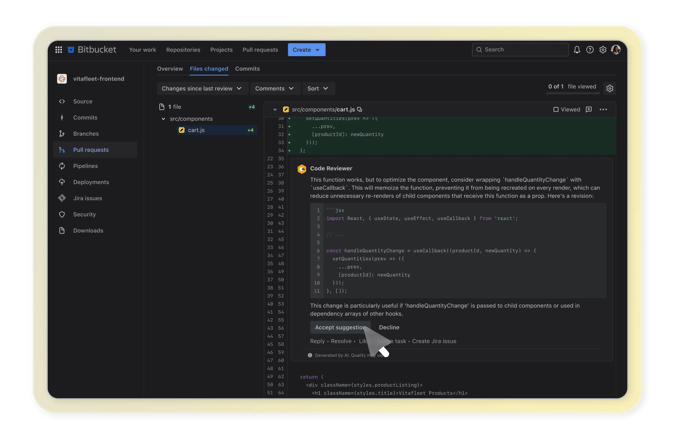The height and width of the screenshot is (439, 675).
Task: Open the Comments dropdown
Action: pyautogui.click(x=274, y=89)
